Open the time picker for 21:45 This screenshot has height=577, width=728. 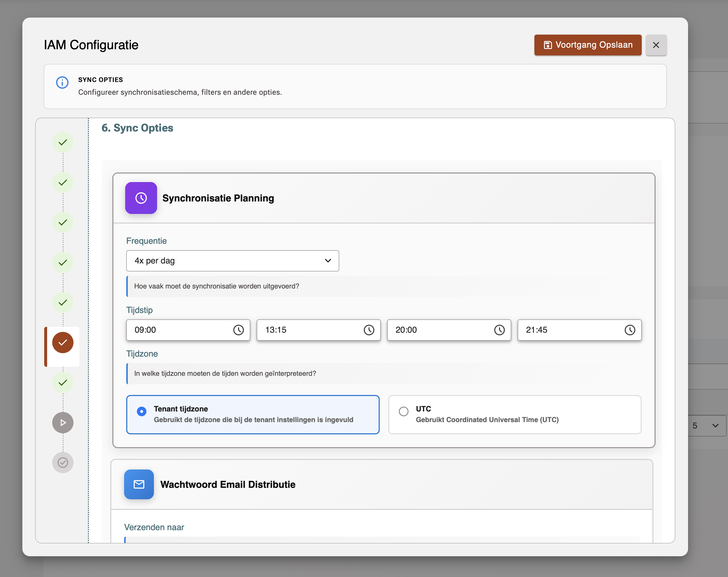coord(629,330)
